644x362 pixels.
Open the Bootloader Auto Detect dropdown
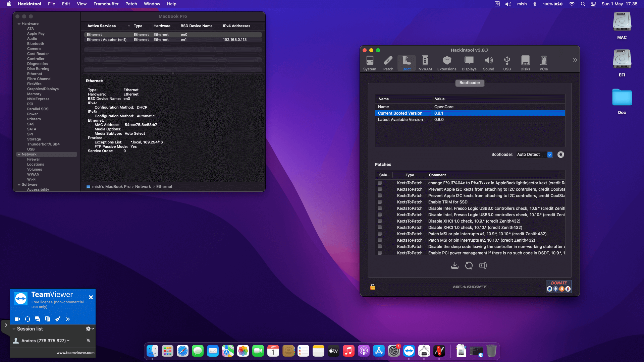(x=535, y=155)
